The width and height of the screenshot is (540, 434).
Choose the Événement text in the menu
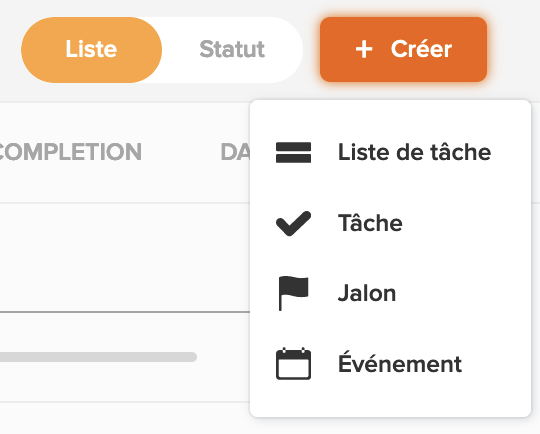[x=400, y=363]
